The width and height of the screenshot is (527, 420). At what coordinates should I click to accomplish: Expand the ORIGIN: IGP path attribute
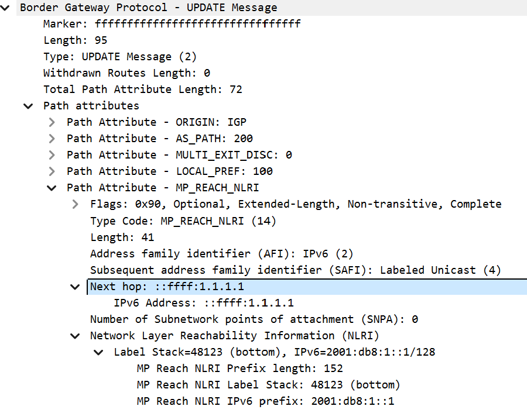52,122
